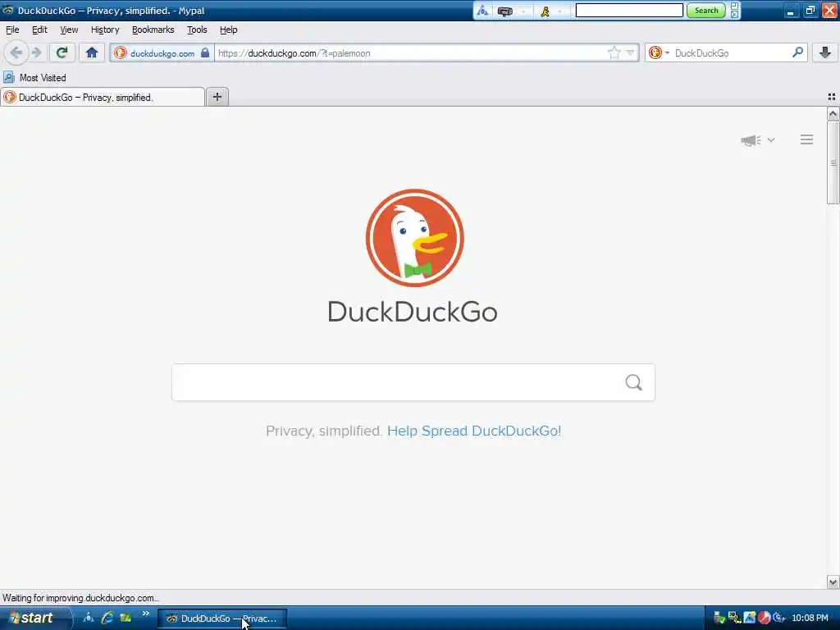Image resolution: width=840 pixels, height=630 pixels.
Task: Focus the URL address bar
Action: click(x=410, y=53)
